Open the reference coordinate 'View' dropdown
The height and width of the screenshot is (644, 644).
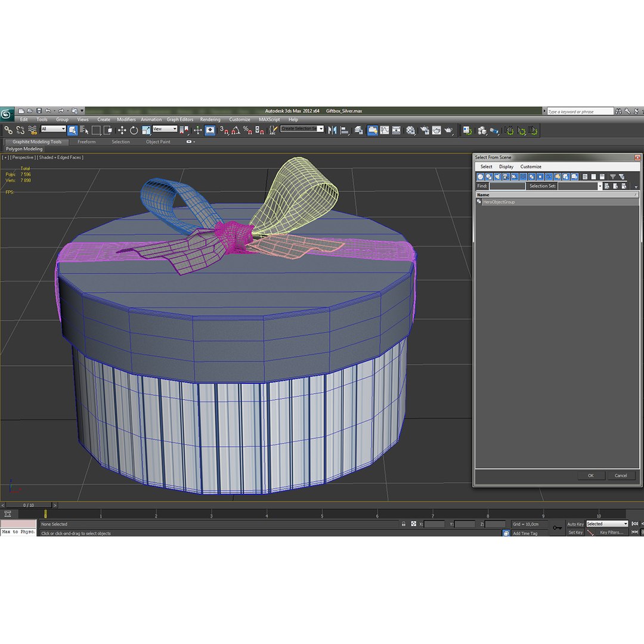coord(165,129)
